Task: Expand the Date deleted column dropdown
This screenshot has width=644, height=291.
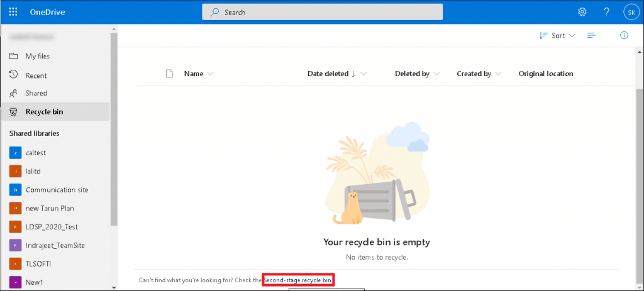Action: 364,74
